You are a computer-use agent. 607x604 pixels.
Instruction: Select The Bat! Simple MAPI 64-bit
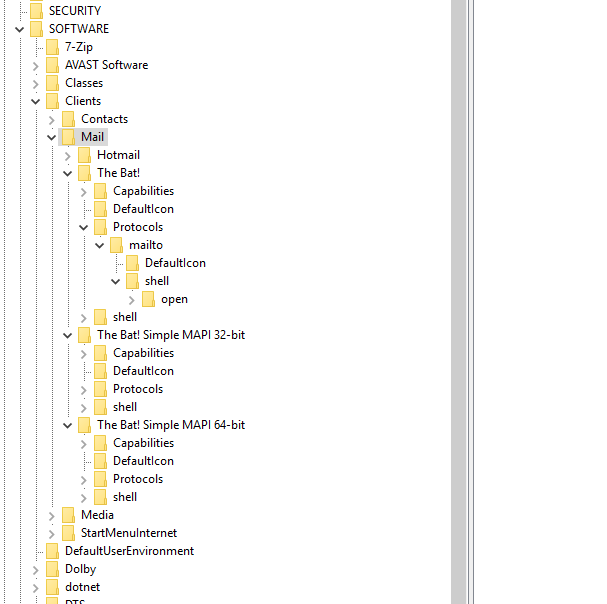coord(171,425)
